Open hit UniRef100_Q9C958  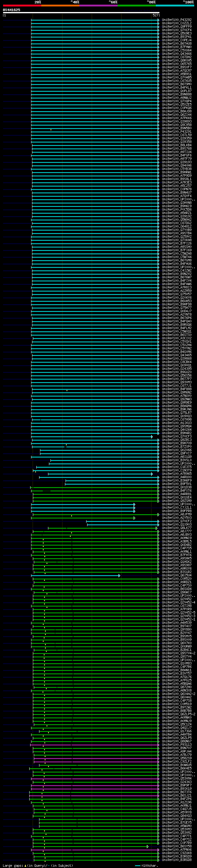point(176,125)
